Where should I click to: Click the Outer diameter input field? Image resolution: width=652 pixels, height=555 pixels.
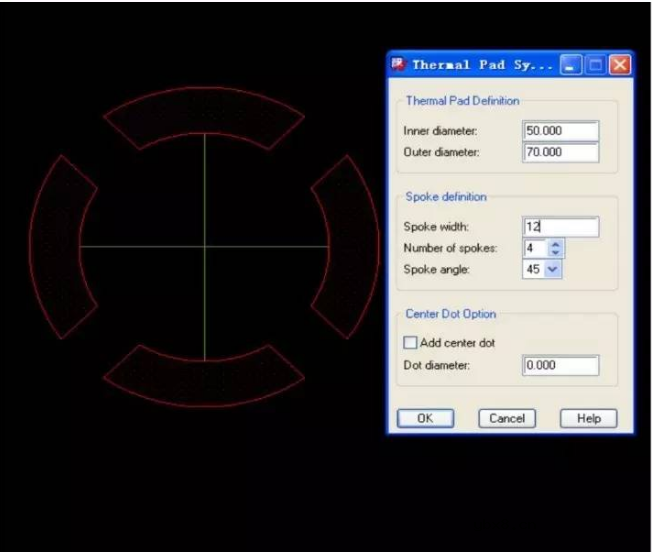click(560, 152)
